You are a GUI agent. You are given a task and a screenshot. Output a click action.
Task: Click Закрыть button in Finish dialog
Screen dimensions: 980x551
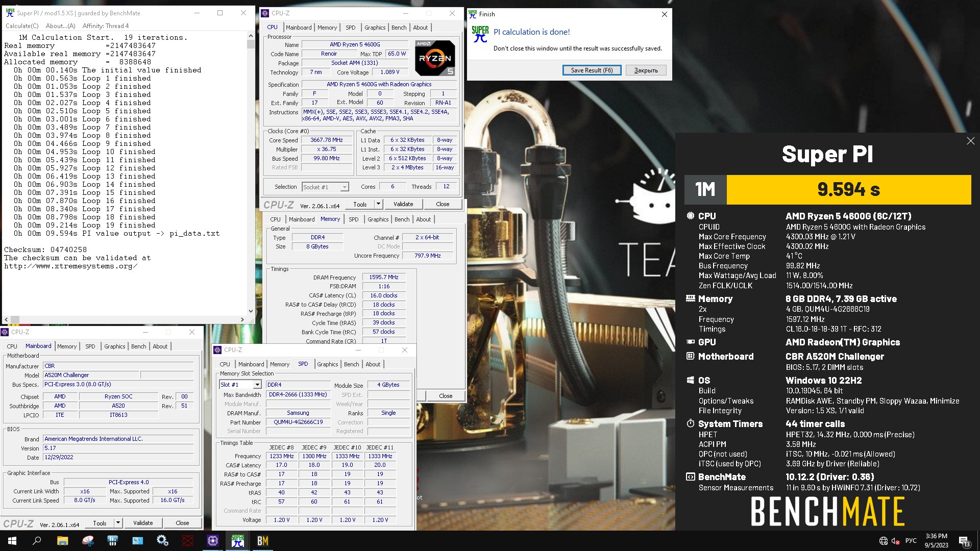[646, 70]
